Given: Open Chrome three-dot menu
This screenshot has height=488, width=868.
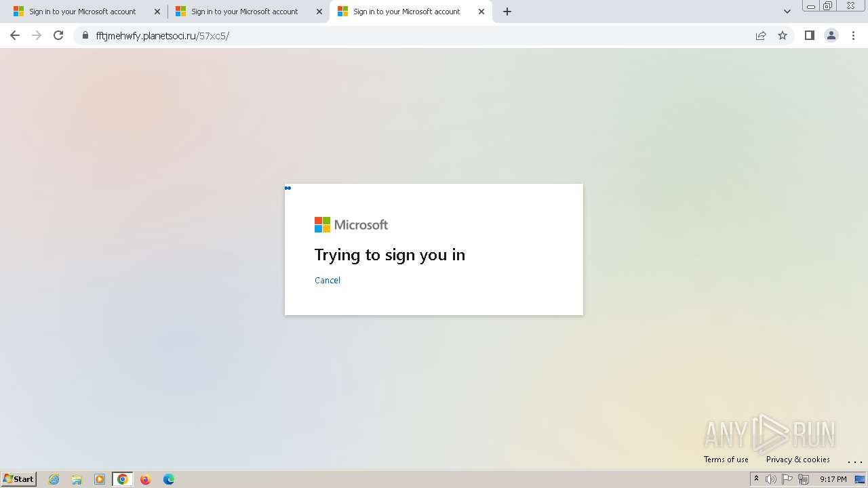Looking at the screenshot, I should pos(853,35).
